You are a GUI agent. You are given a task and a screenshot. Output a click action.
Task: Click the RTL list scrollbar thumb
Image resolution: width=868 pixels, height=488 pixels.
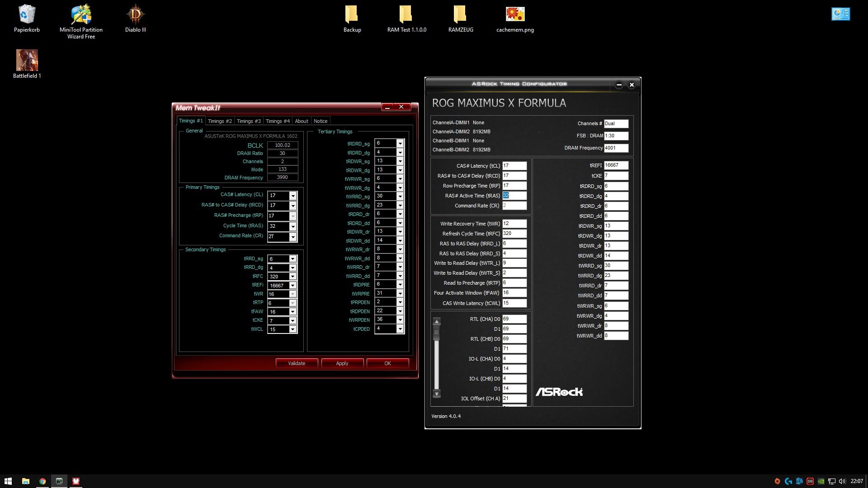pos(436,333)
